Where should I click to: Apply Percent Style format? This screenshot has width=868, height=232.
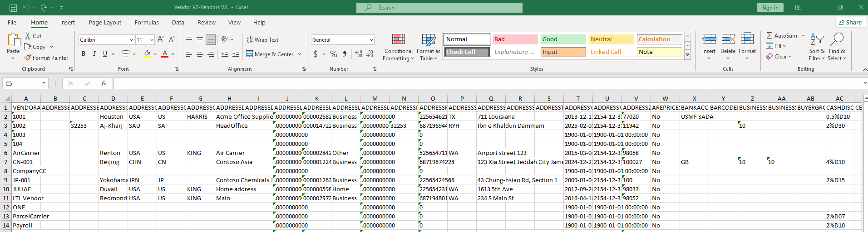pyautogui.click(x=334, y=54)
